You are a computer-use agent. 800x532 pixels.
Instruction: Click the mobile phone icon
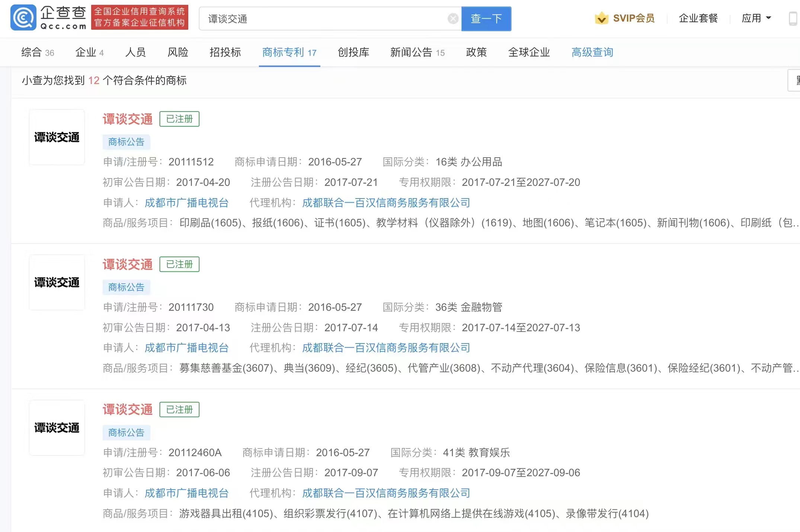pos(793,18)
